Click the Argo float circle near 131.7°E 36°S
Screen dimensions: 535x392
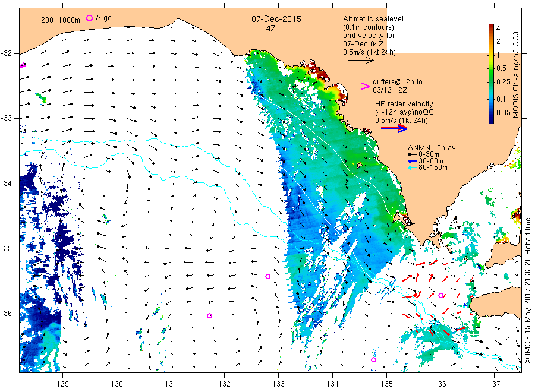(x=209, y=315)
